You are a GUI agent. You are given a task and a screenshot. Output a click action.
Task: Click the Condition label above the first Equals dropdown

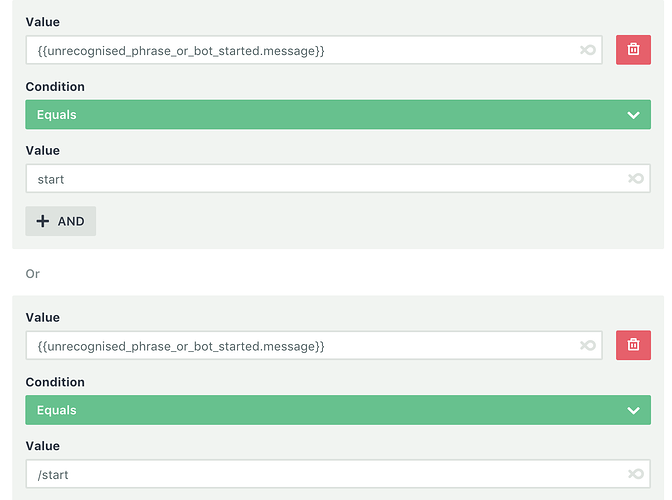pyautogui.click(x=55, y=87)
